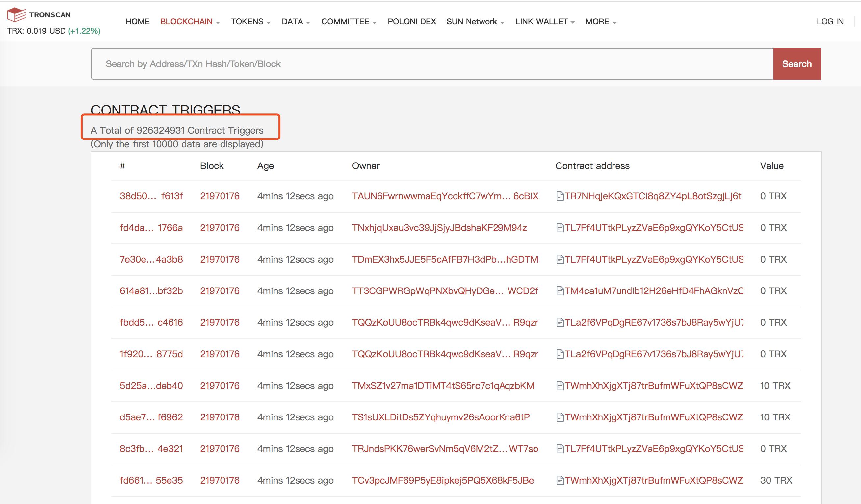This screenshot has width=861, height=504.
Task: Open transaction hash 38d50...f613f
Action: click(x=151, y=196)
